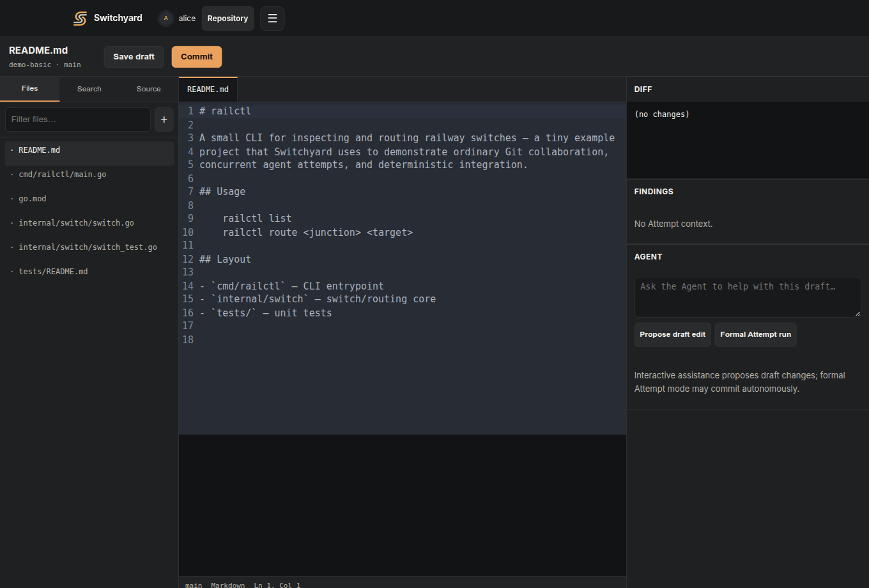Click the Switchyard app name
The height and width of the screenshot is (588, 869).
pyautogui.click(x=118, y=18)
